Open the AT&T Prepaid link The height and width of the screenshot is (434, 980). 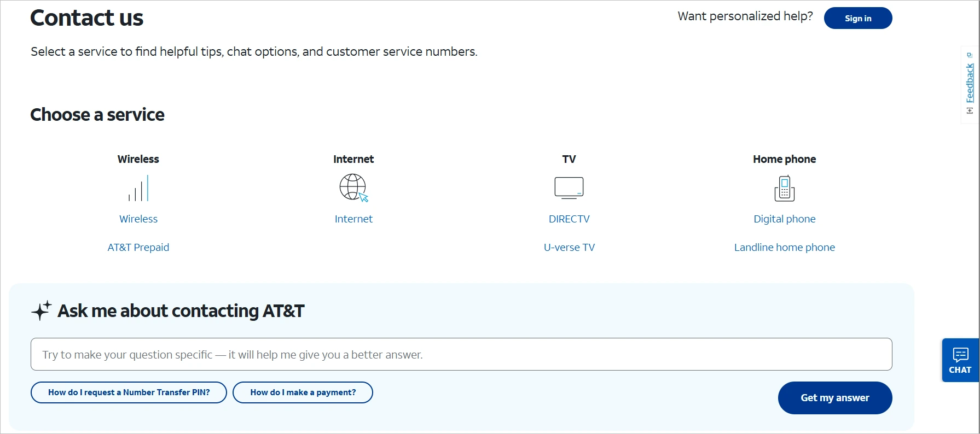tap(138, 247)
